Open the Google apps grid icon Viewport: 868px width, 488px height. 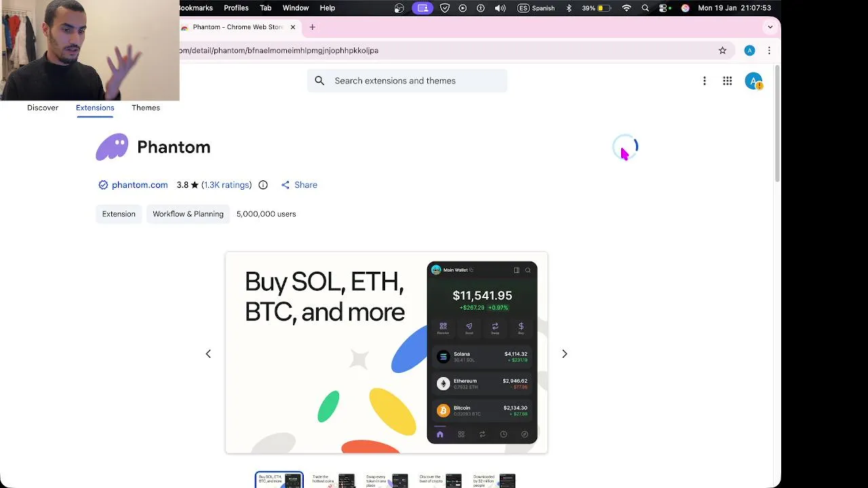click(727, 81)
